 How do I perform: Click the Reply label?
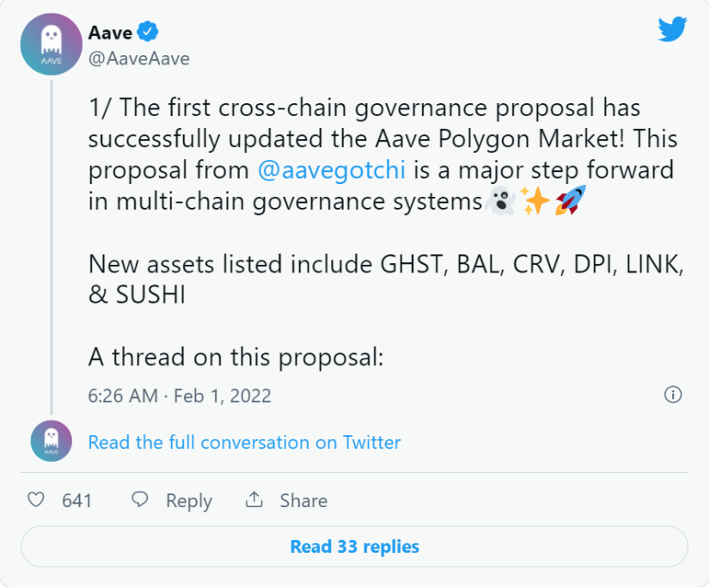click(189, 501)
